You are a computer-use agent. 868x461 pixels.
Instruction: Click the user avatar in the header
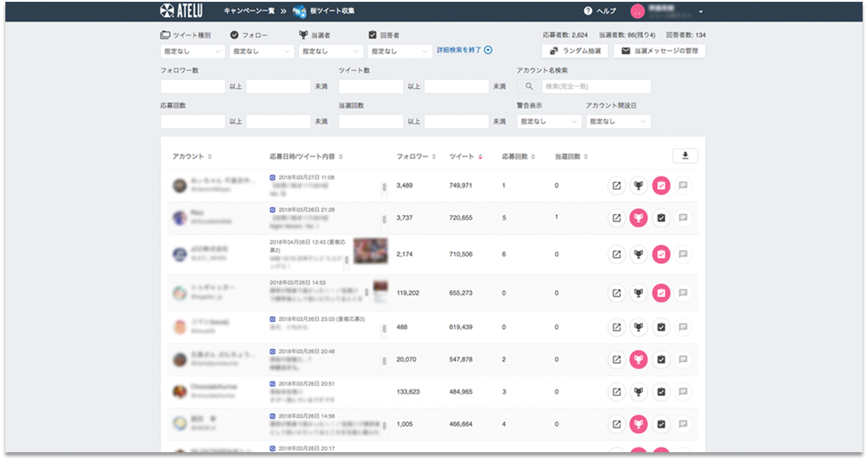pyautogui.click(x=637, y=11)
